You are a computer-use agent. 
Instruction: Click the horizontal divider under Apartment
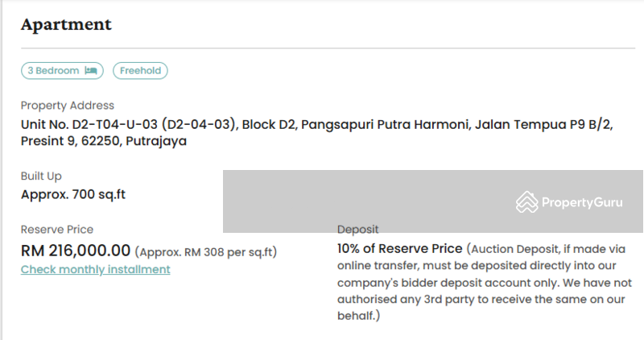[x=328, y=48]
